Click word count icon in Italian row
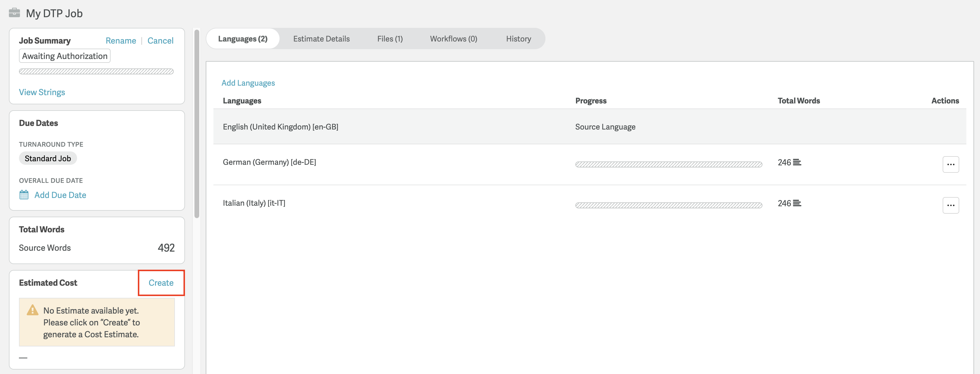Screen dimensions: 980x374 (797, 203)
